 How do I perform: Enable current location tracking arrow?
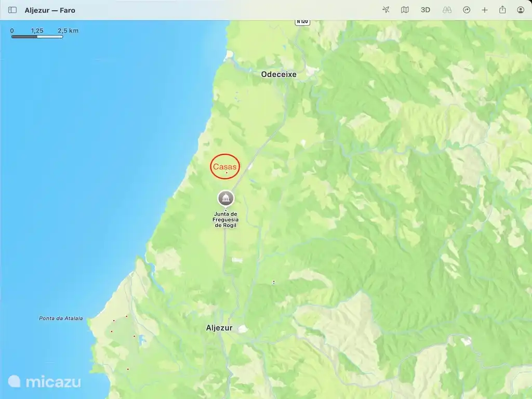point(386,10)
